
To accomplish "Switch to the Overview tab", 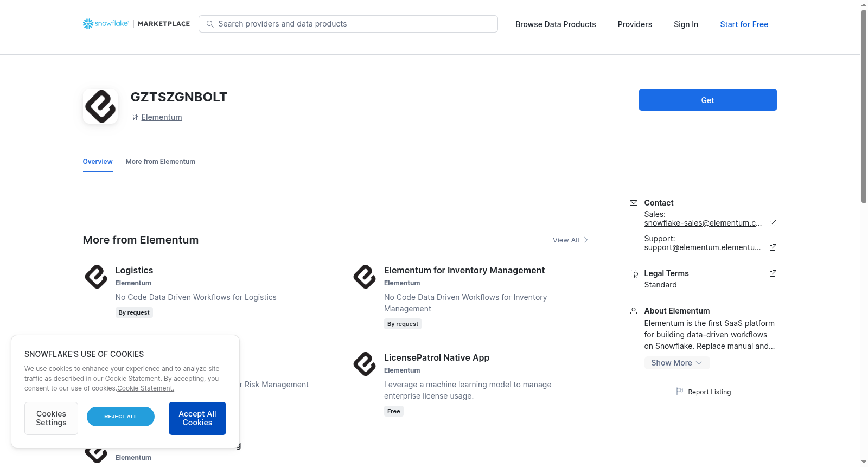I will click(x=98, y=162).
